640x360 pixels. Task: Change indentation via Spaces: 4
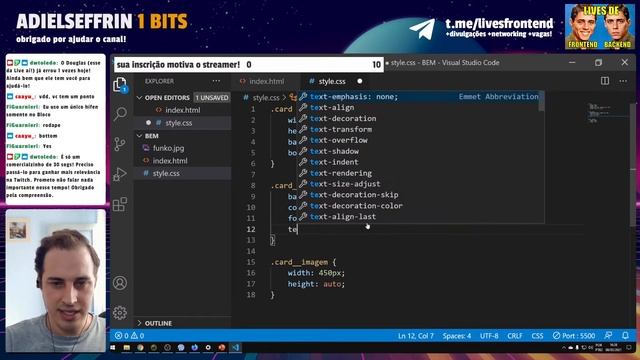coord(457,336)
